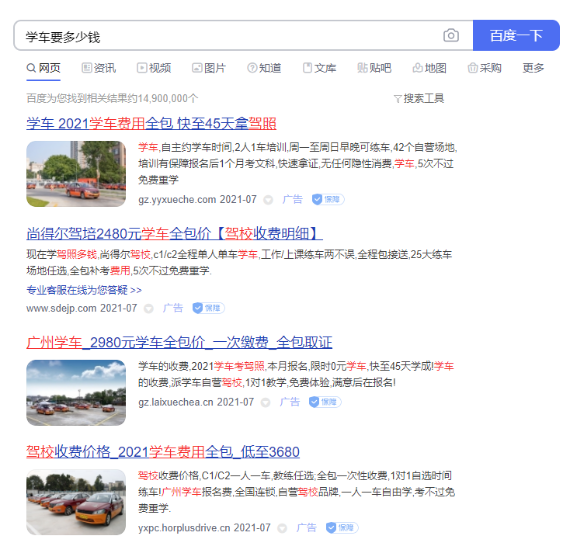Image resolution: width=565 pixels, height=543 pixels.
Task: Go to the 文库 tab
Action: click(x=319, y=68)
